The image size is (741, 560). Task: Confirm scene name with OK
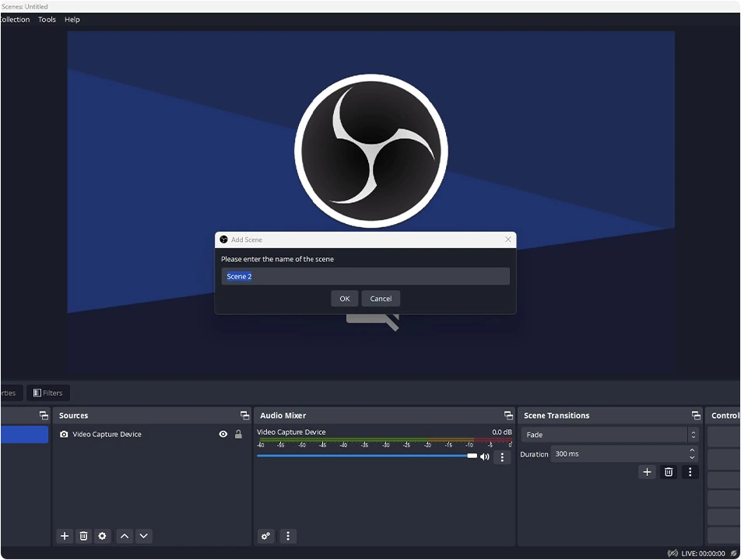point(345,299)
